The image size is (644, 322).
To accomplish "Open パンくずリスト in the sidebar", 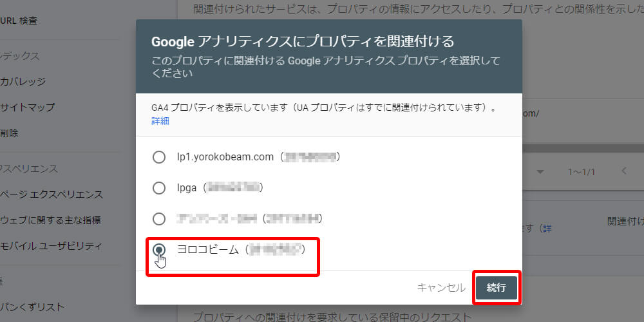I will pos(32,307).
